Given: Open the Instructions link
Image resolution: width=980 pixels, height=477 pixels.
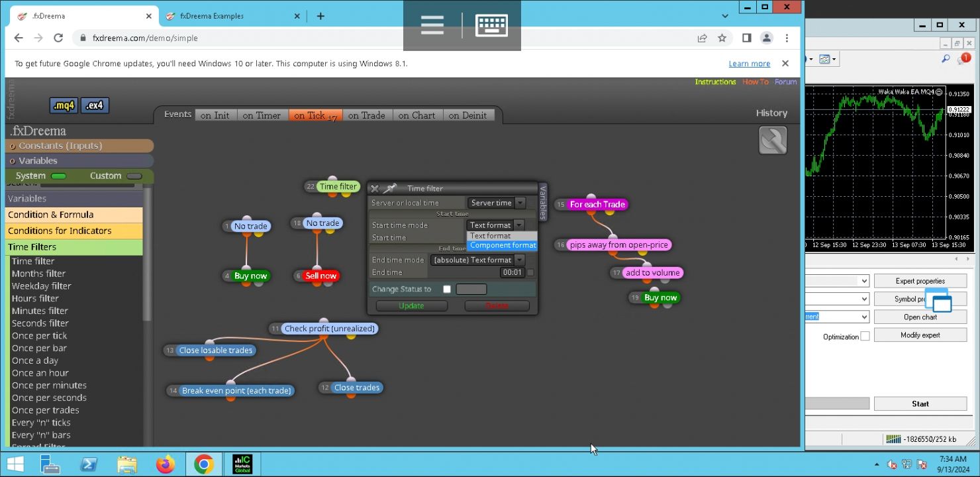Looking at the screenshot, I should (x=715, y=82).
